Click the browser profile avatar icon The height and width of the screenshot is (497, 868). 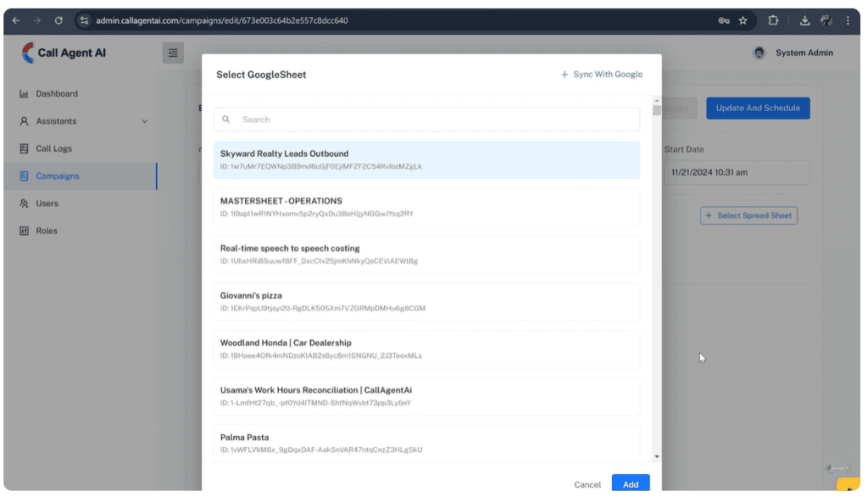click(826, 20)
